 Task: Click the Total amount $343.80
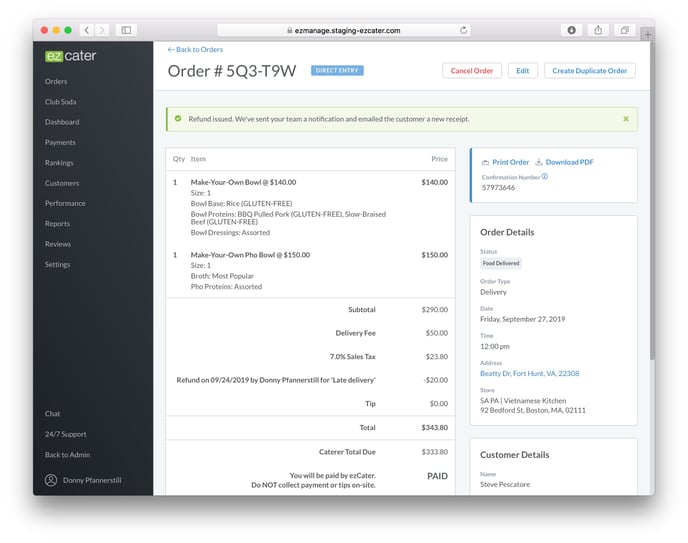click(x=435, y=428)
